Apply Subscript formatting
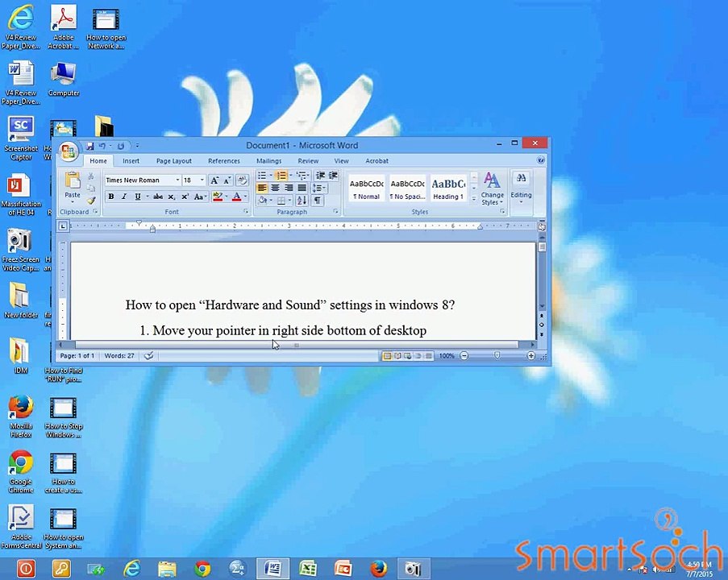Image resolution: width=728 pixels, height=580 pixels. (172, 197)
